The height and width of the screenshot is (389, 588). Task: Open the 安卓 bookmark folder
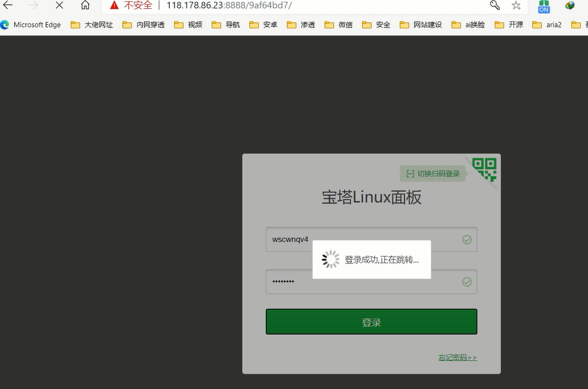point(263,25)
